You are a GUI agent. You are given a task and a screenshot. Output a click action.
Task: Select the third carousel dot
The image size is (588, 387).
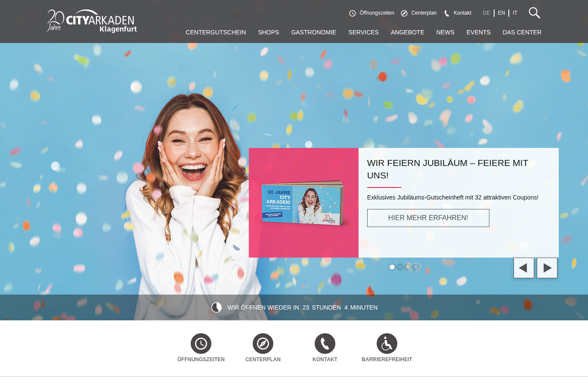[x=408, y=267]
